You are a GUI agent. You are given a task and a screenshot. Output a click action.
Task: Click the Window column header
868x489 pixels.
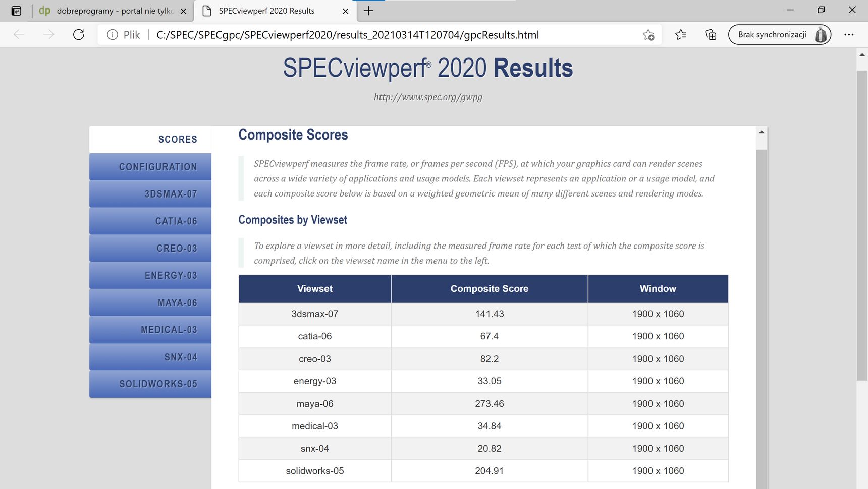tap(658, 289)
